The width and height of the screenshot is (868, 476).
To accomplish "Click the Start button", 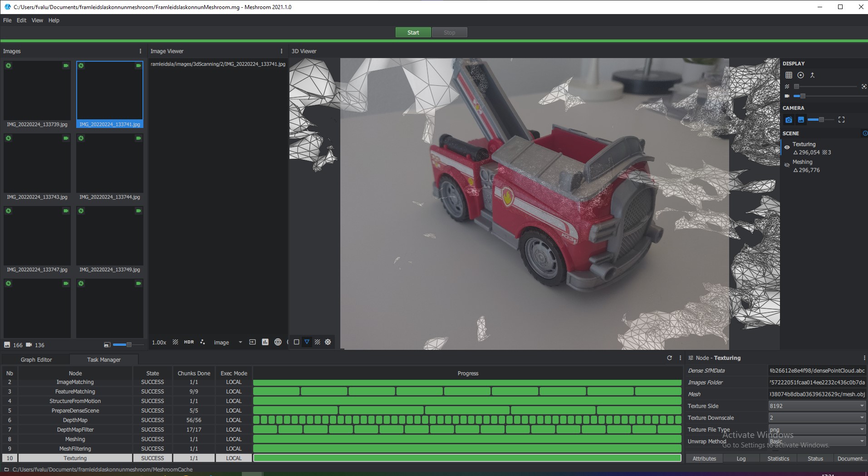I will tap(413, 32).
